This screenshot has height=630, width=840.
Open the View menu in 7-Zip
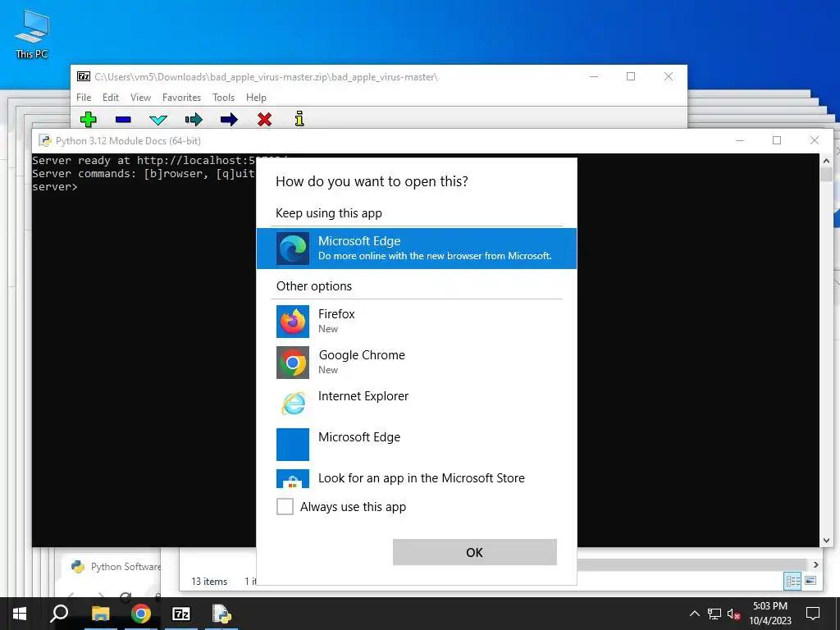point(140,98)
